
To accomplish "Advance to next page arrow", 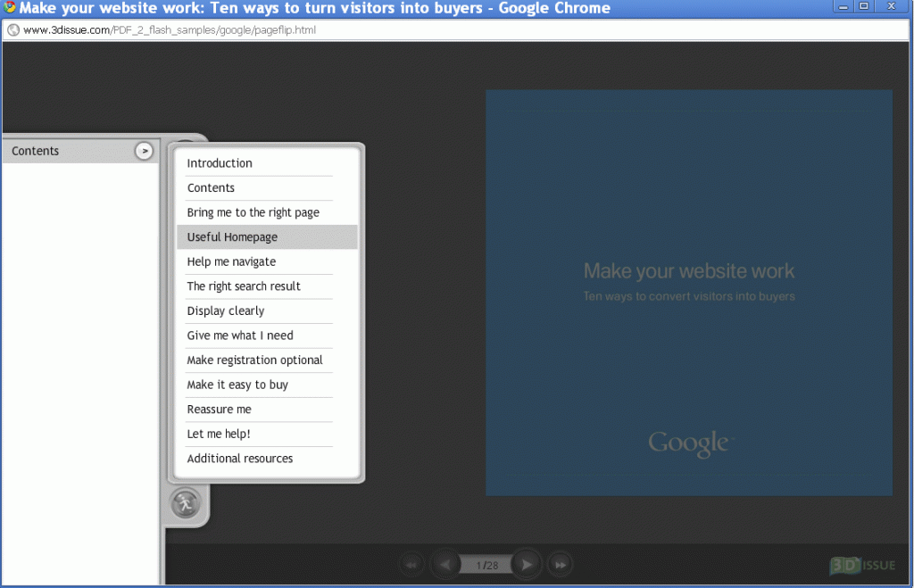I will (x=527, y=565).
